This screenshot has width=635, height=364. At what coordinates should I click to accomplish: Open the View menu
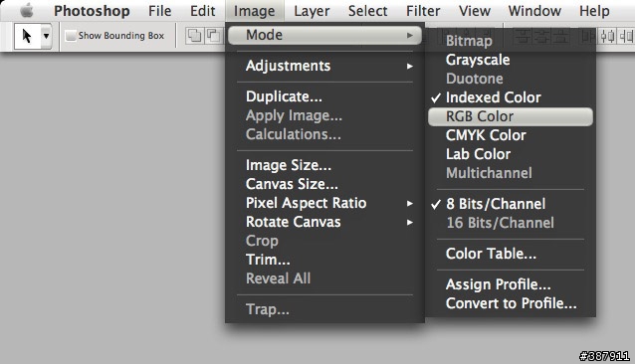click(474, 11)
